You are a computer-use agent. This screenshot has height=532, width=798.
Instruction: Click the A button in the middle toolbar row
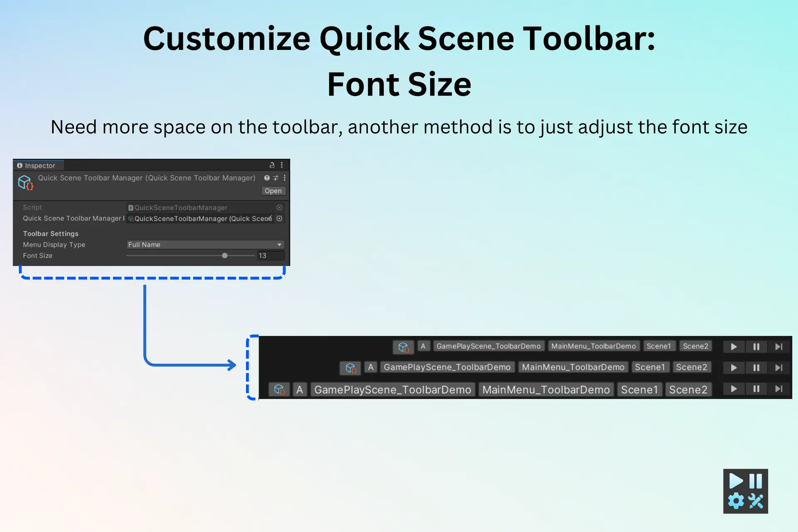coord(371,367)
